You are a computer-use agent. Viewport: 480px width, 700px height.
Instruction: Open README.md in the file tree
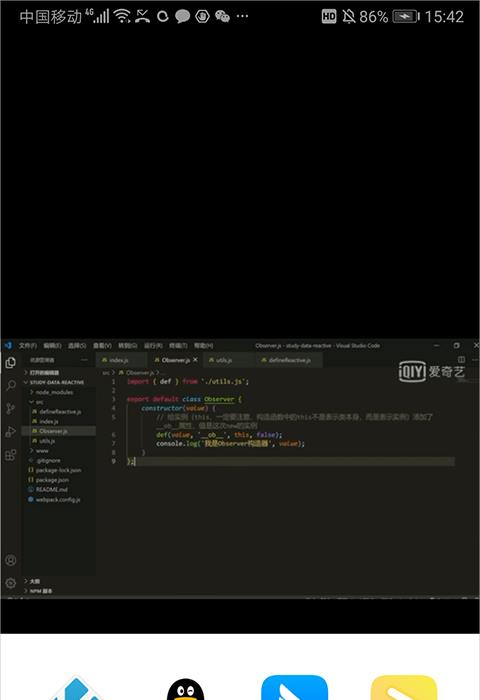click(59, 489)
